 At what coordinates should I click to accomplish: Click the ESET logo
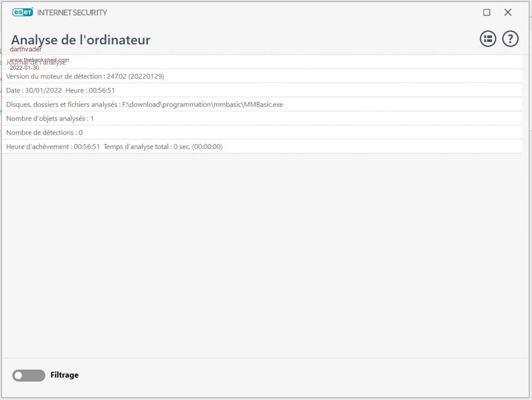point(23,12)
